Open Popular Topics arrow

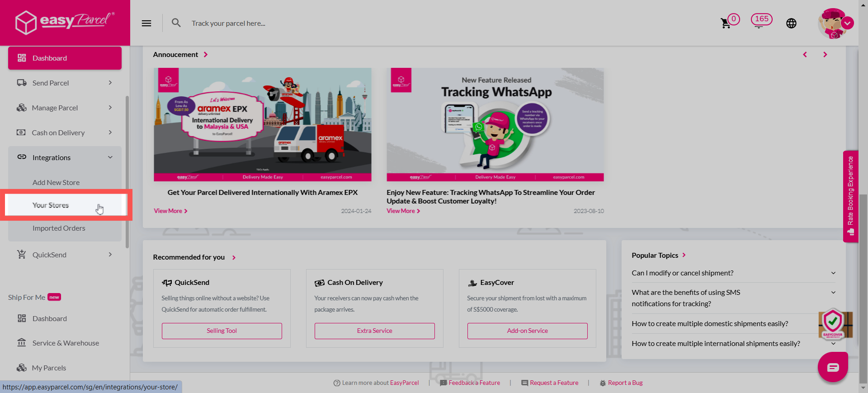click(684, 255)
